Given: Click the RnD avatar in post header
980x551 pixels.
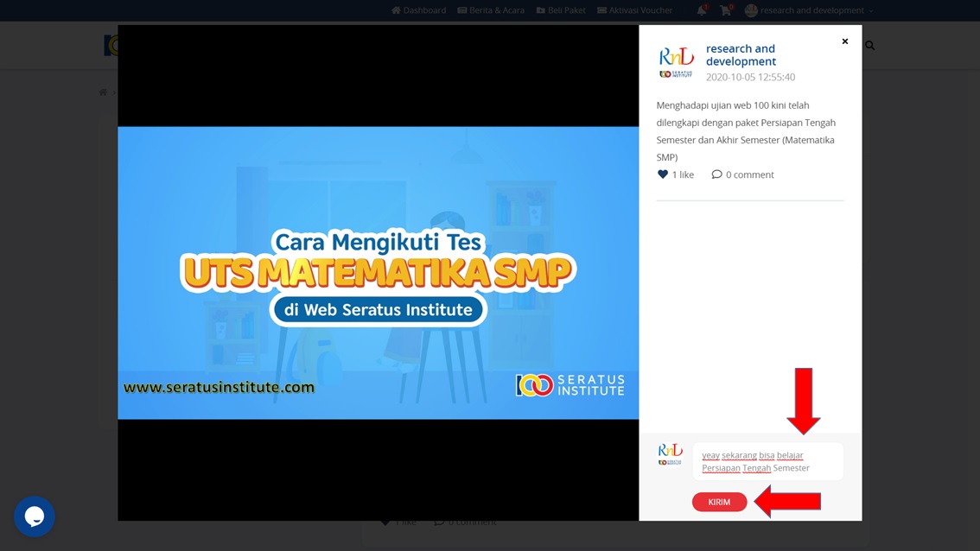Looking at the screenshot, I should click(677, 62).
